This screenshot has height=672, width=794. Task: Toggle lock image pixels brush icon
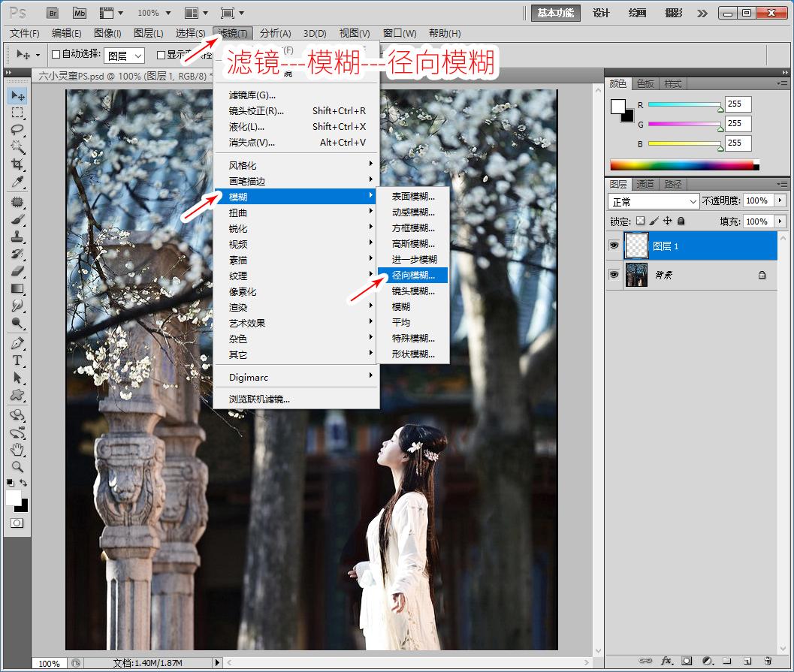tap(654, 221)
